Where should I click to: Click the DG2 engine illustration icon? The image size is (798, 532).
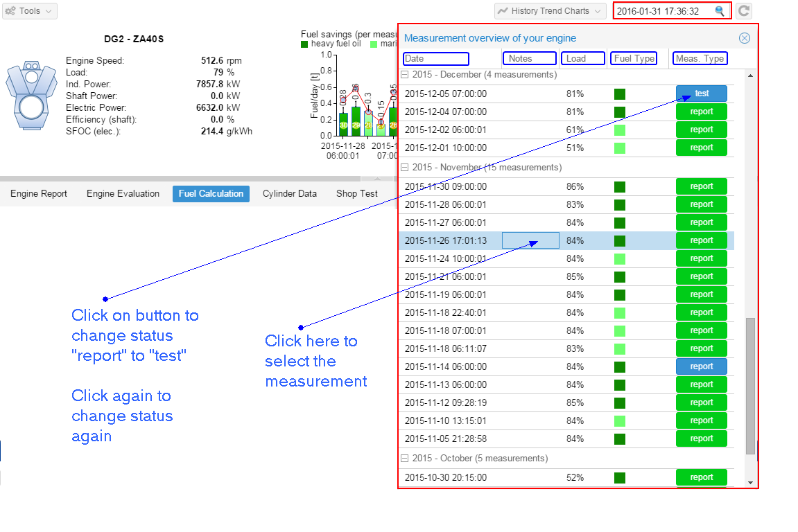31,94
